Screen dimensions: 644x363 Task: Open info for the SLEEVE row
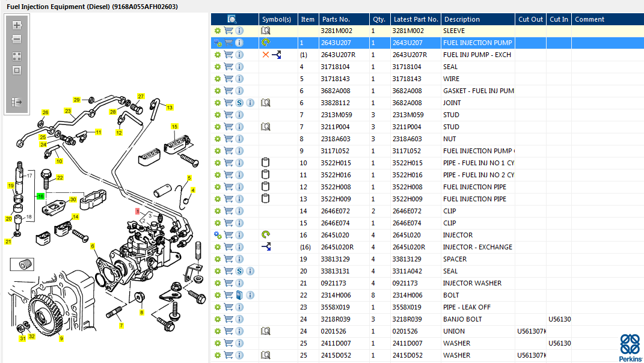tap(239, 31)
